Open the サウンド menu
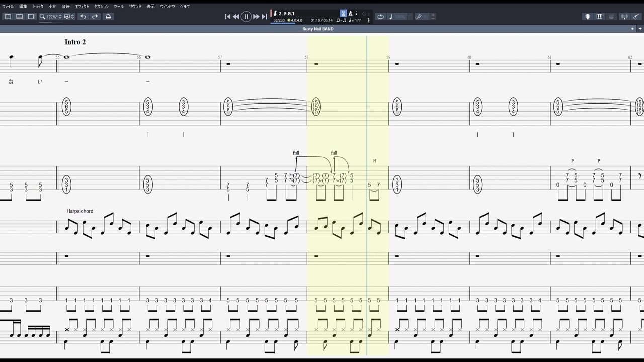Viewport: 644px width, 362px height. 135,6
